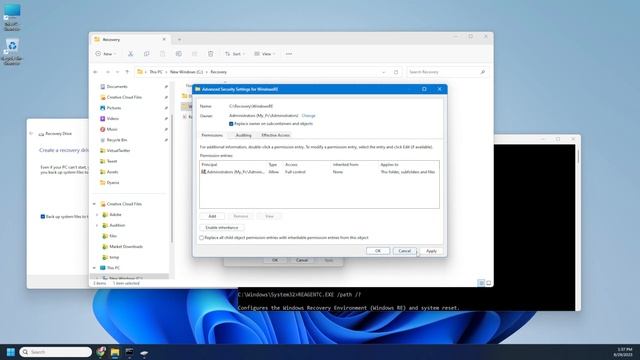The image size is (640, 360).
Task: Switch to large icons view in Explorer status bar
Action: pyautogui.click(x=489, y=283)
